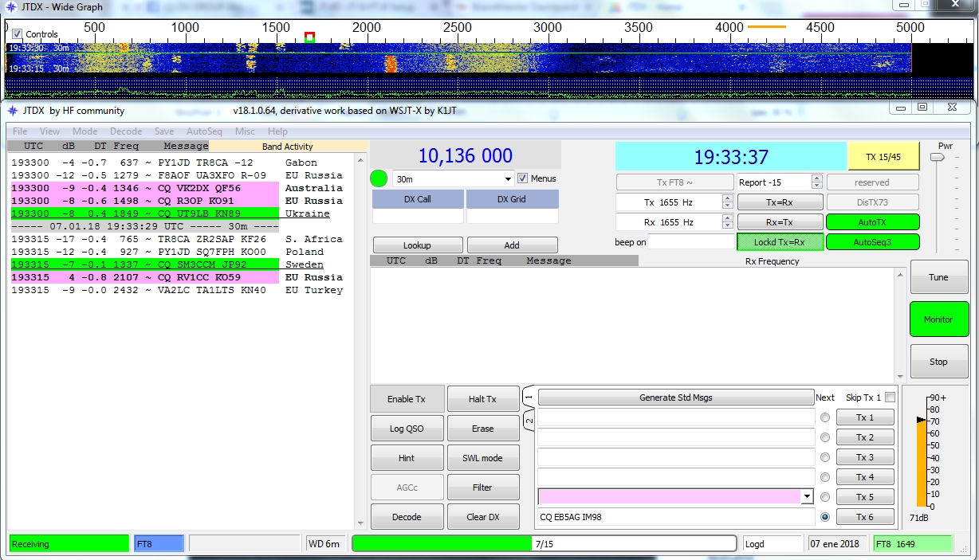Screen dimensions: 979x560
Task: Toggle the Monitor button
Action: tap(938, 319)
